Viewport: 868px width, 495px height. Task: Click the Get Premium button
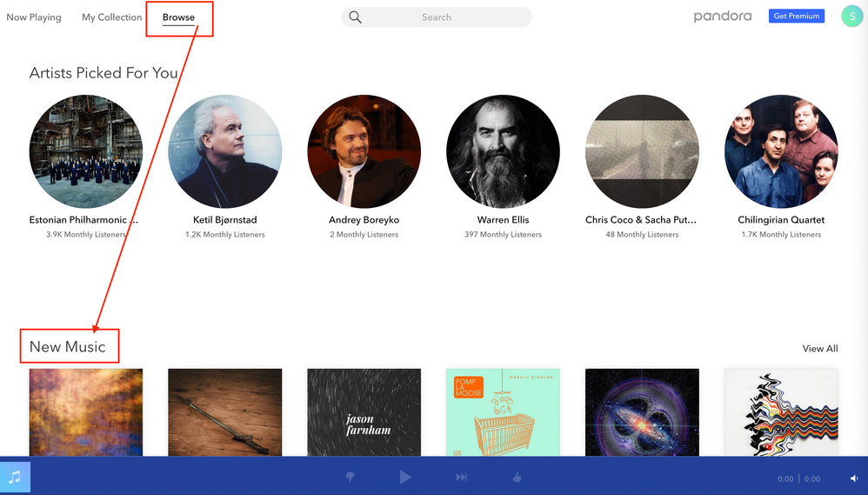tap(796, 17)
